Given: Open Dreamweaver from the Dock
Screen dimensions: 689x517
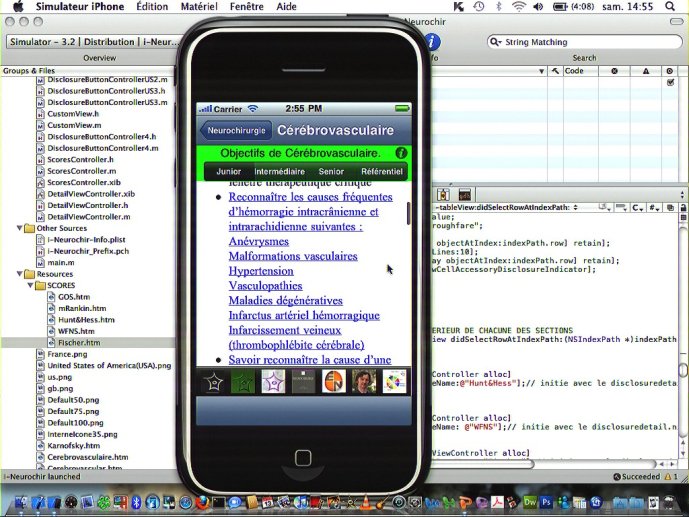Looking at the screenshot, I should click(530, 502).
